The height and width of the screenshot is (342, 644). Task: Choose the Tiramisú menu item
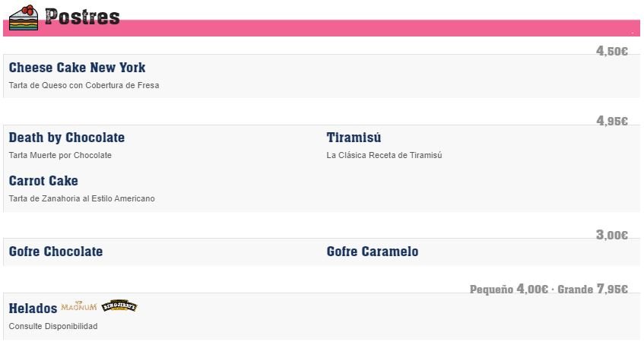(x=354, y=138)
